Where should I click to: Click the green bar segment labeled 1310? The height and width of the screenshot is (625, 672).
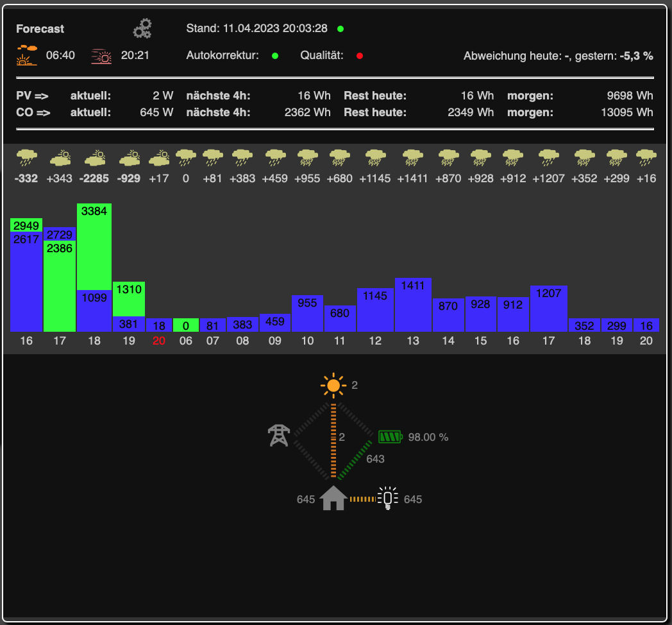[x=129, y=299]
